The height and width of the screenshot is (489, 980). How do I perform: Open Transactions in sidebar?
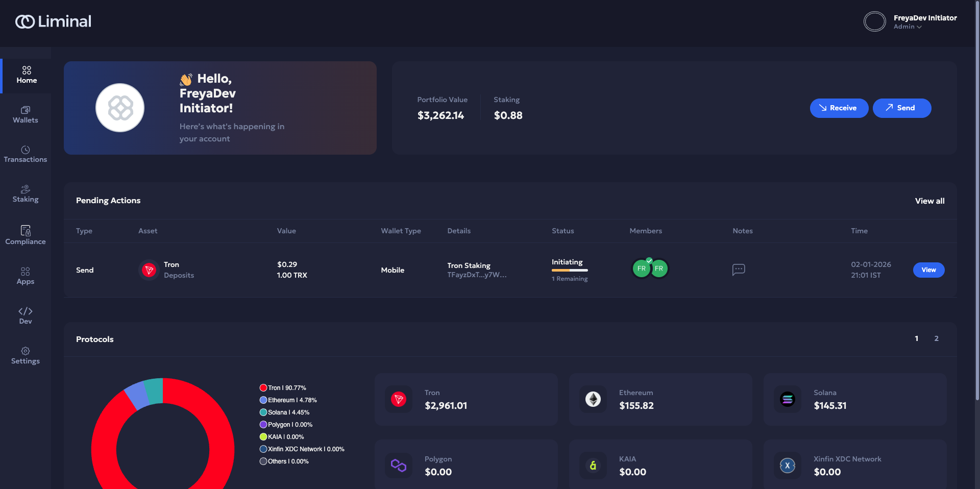26,154
